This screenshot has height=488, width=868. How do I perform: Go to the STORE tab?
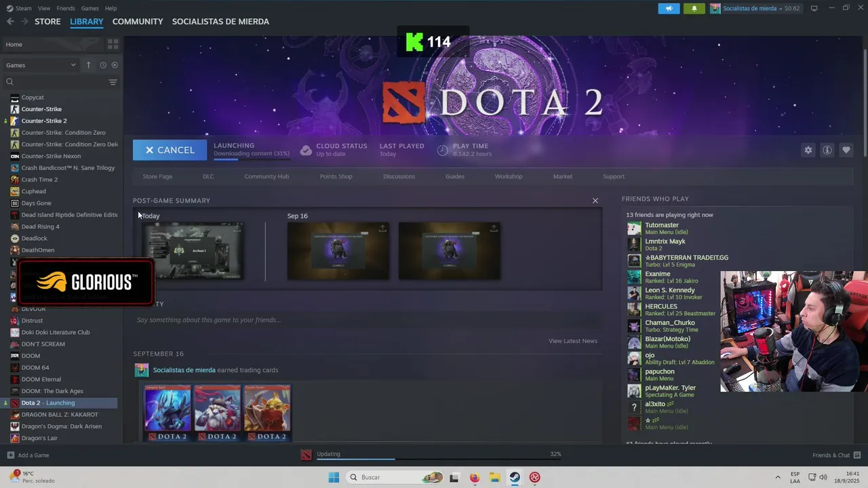[x=47, y=22]
